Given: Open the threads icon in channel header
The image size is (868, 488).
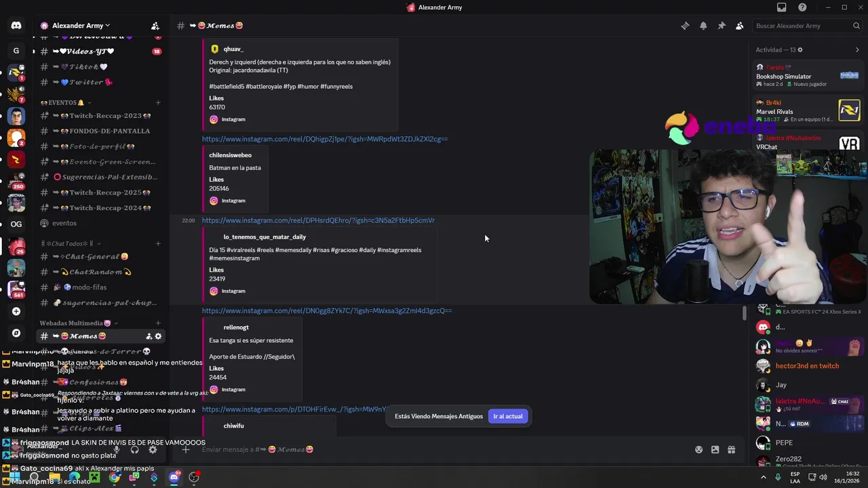Looking at the screenshot, I should (x=685, y=26).
